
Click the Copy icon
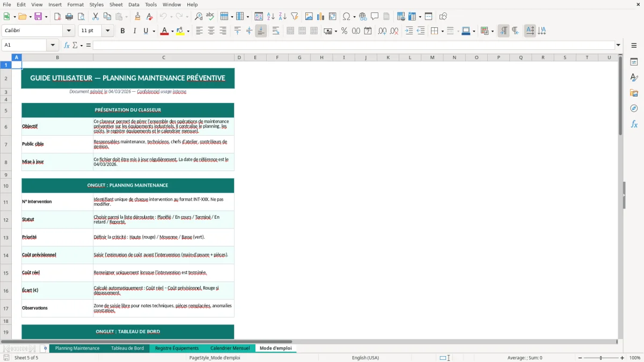pos(107,17)
